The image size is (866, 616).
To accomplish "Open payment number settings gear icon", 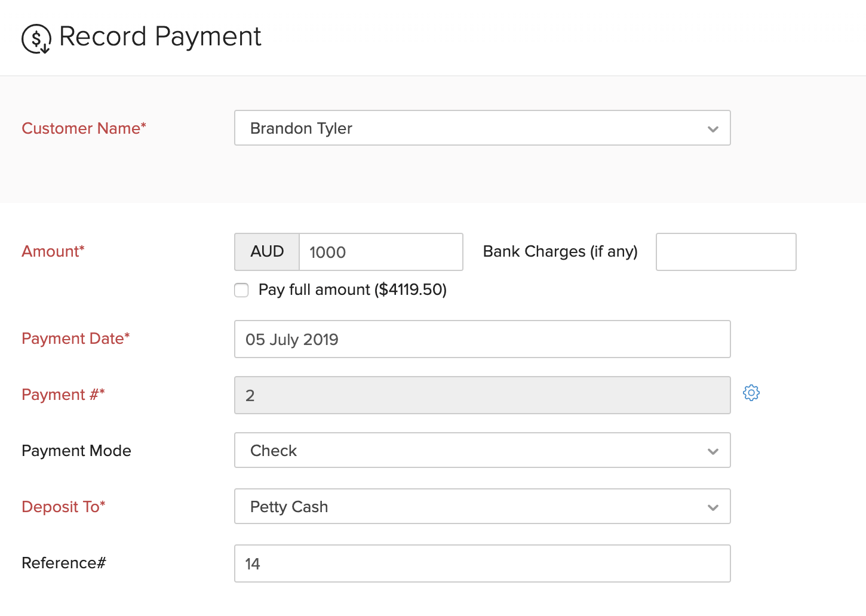I will tap(751, 393).
